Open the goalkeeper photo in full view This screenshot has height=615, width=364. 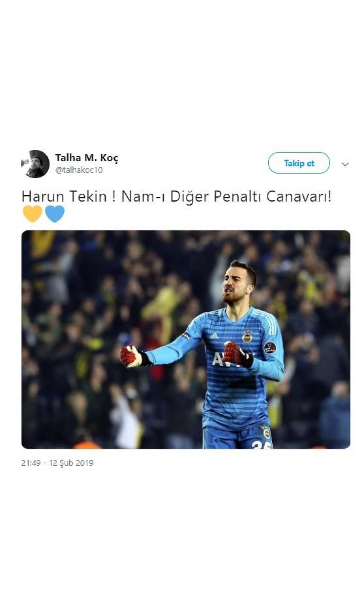point(186,340)
